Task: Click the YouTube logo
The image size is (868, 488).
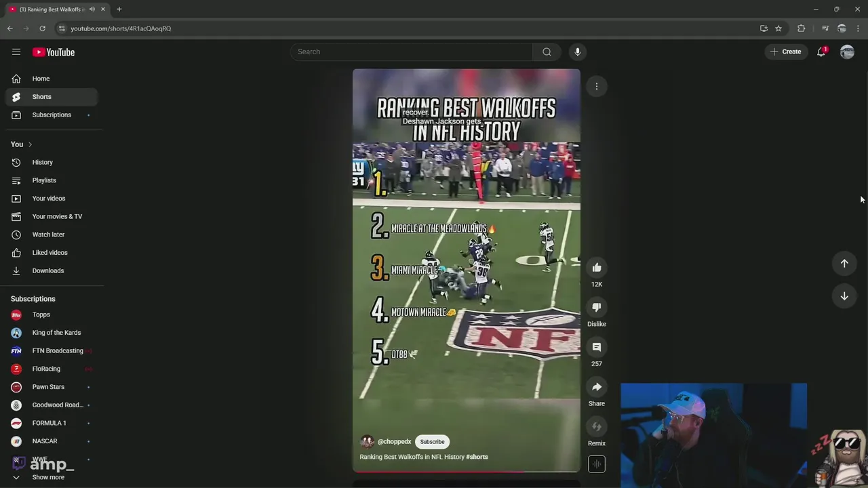Action: [54, 52]
